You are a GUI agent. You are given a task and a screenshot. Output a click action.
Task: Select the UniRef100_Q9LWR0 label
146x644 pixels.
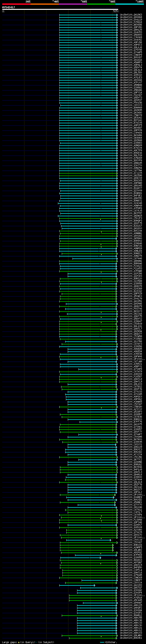click(131, 636)
